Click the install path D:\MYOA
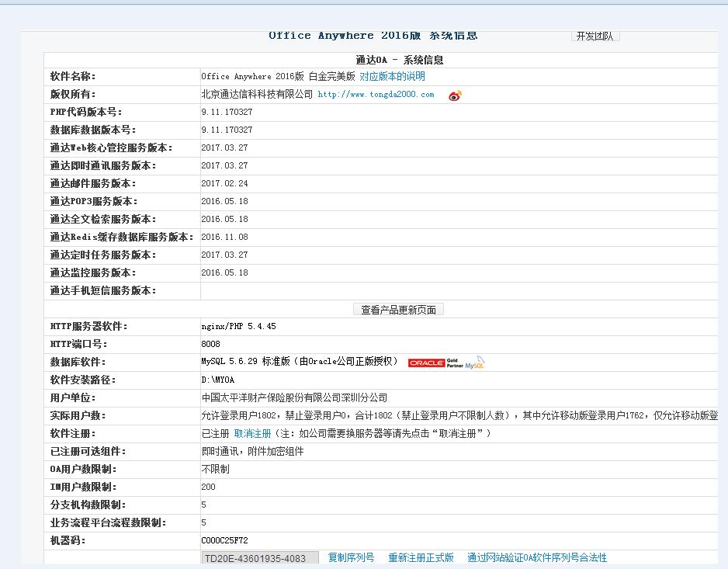Image resolution: width=728 pixels, height=569 pixels. point(217,380)
